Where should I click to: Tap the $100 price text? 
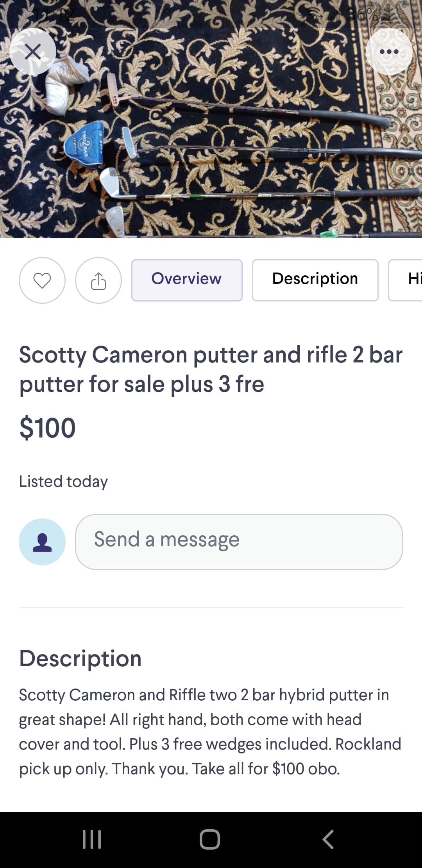coord(48,428)
